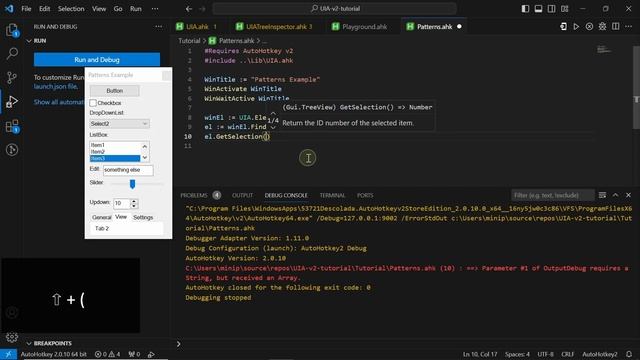
Task: Open the Manage gear in activity bar
Action: tap(12, 337)
